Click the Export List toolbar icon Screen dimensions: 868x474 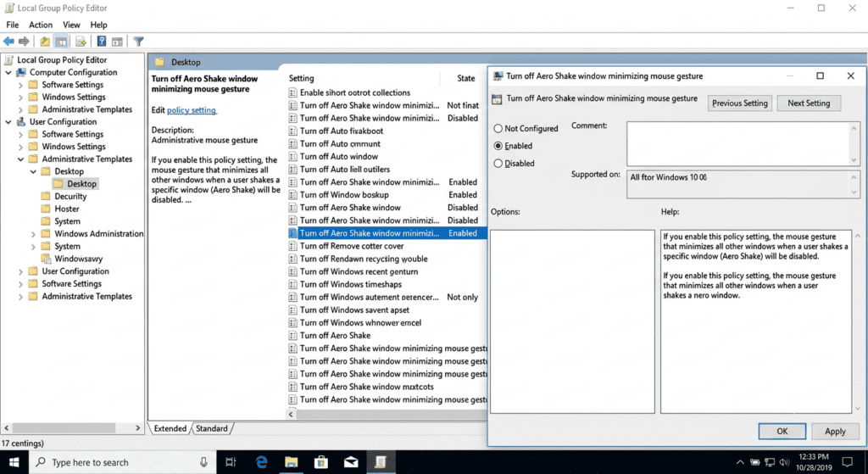pyautogui.click(x=81, y=42)
